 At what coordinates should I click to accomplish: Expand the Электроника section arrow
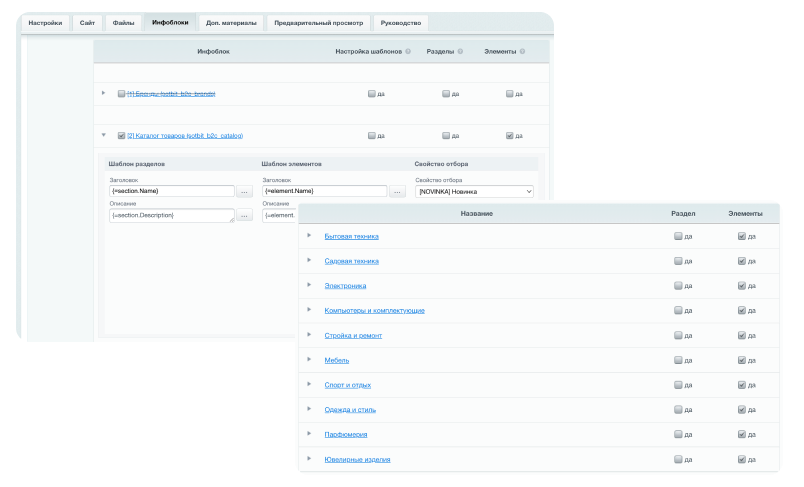309,285
